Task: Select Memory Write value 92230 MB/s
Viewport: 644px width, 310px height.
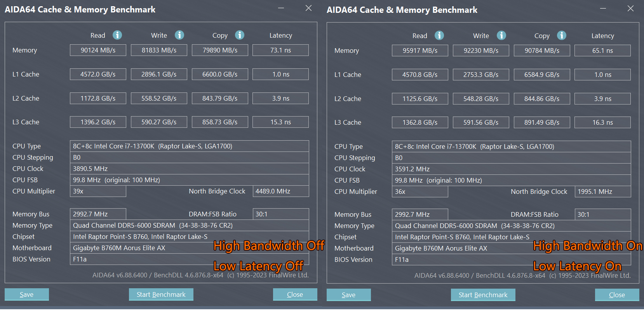Action: [x=481, y=51]
